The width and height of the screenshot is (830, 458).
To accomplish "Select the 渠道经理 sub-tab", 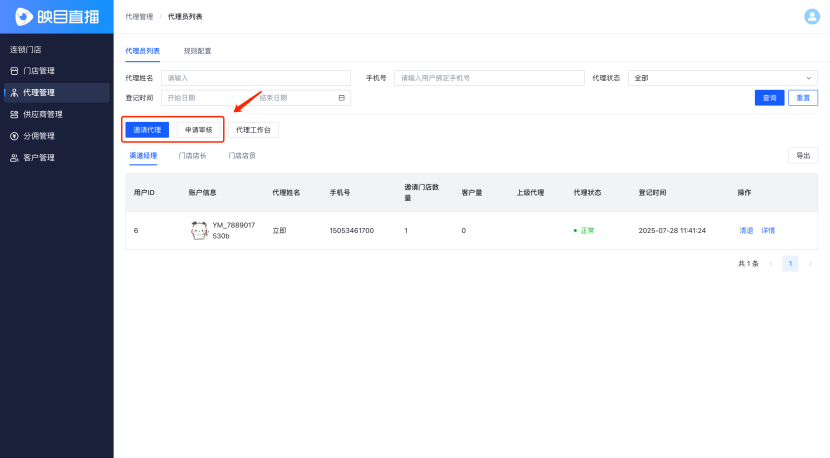I will tap(143, 156).
